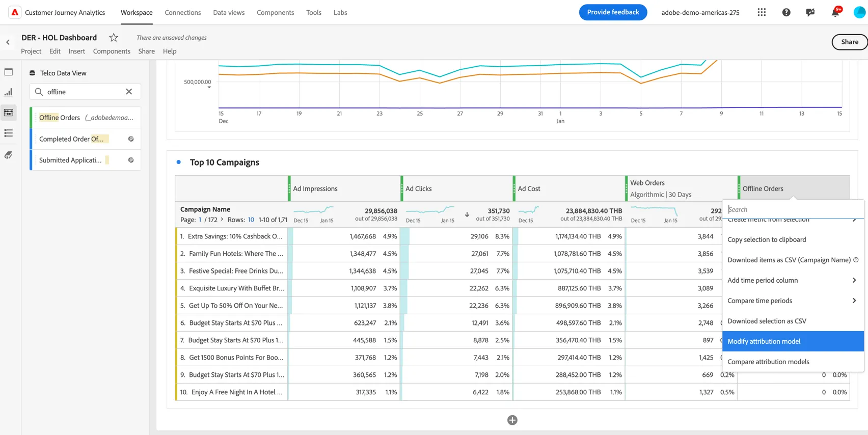Viewport: 868px width, 435px height.
Task: Open the Telco Data View selector
Action: pyautogui.click(x=58, y=73)
